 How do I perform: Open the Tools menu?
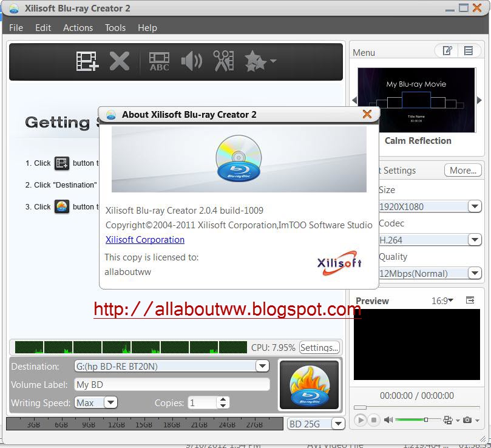(x=115, y=28)
